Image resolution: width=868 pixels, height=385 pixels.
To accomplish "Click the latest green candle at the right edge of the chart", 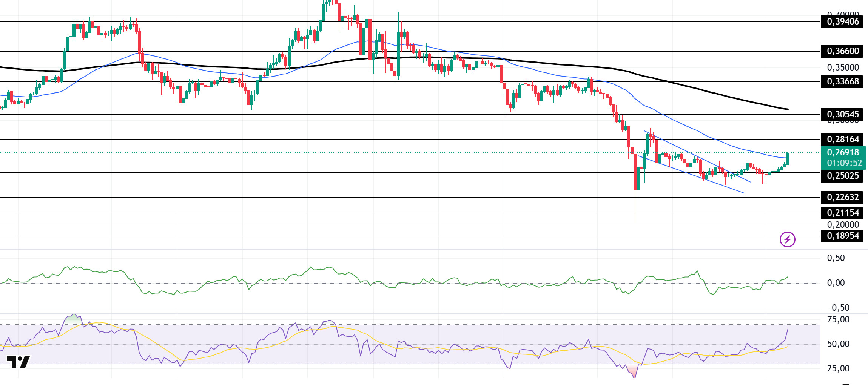I will pyautogui.click(x=787, y=158).
